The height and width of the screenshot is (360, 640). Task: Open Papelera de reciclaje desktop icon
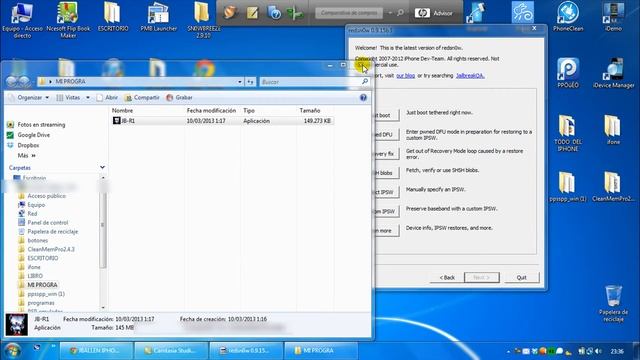click(613, 304)
